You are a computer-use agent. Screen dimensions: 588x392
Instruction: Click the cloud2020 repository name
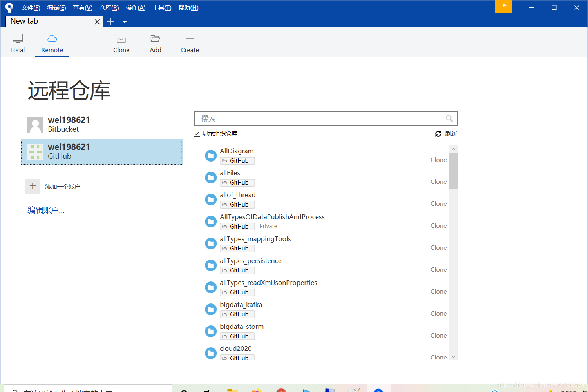(x=236, y=348)
